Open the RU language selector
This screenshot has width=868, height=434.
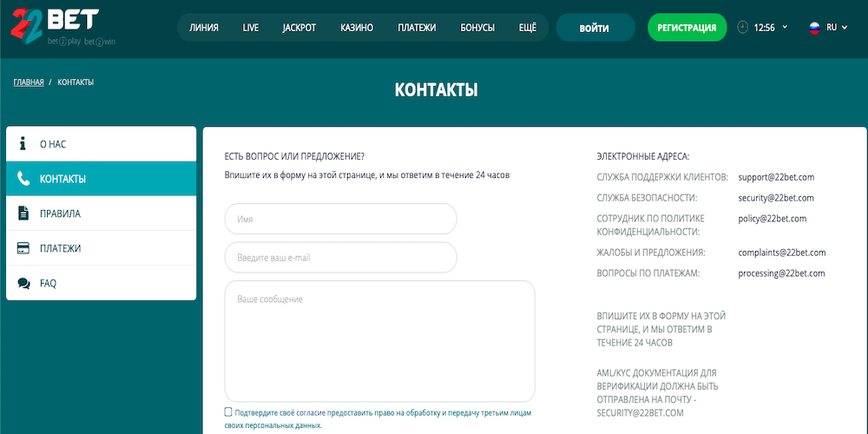(837, 28)
